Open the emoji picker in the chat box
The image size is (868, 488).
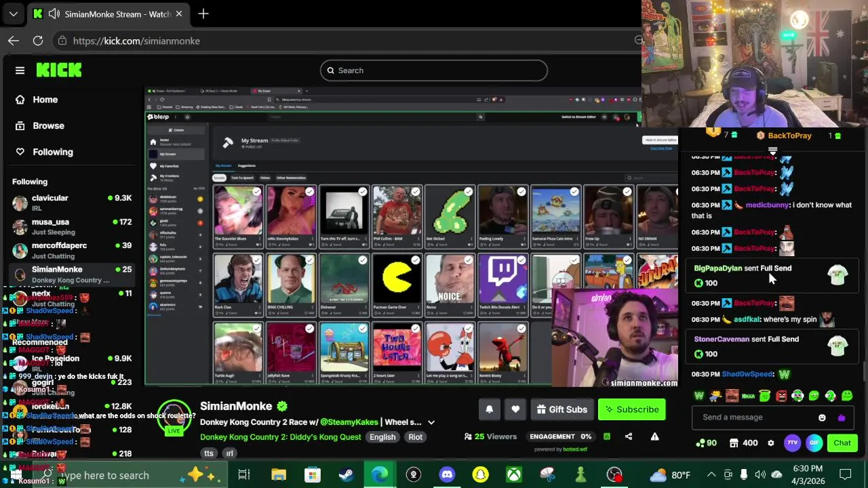point(822,418)
